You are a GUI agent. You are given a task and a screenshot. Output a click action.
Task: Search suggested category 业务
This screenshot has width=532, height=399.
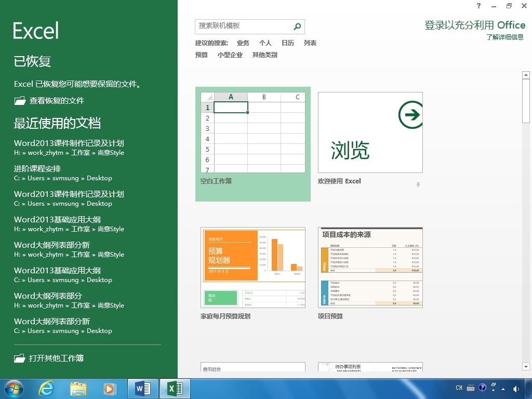coord(243,43)
